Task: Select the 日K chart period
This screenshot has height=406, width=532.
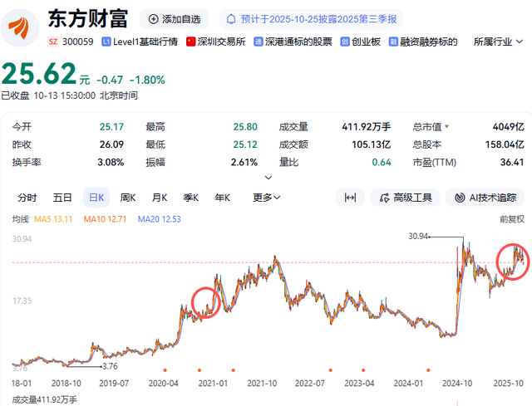Action: tap(96, 198)
